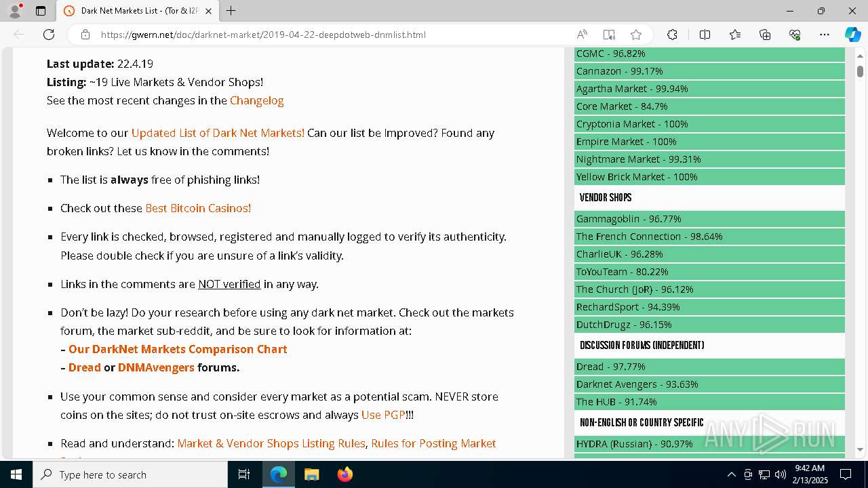Open Market & Vendor Shops Listing Rules link

click(271, 443)
